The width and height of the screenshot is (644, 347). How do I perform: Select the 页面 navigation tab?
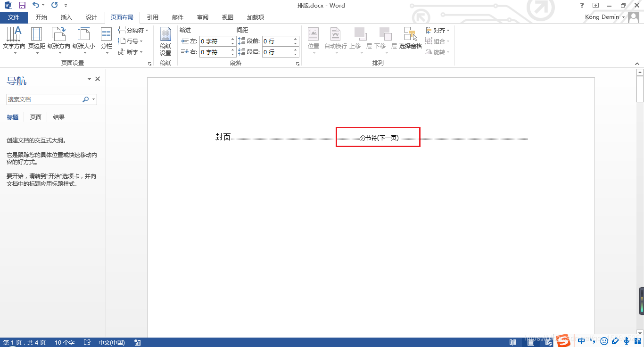(x=36, y=117)
